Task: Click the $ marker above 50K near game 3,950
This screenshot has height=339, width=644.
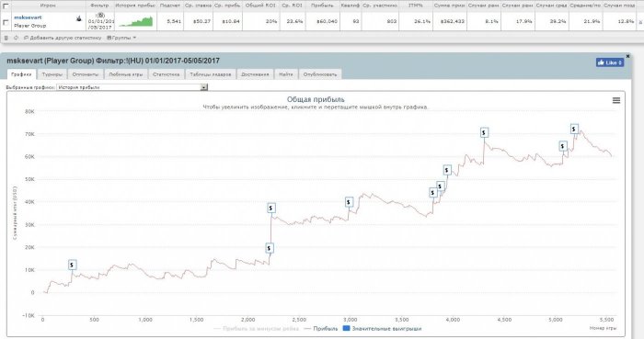Action: (x=447, y=170)
